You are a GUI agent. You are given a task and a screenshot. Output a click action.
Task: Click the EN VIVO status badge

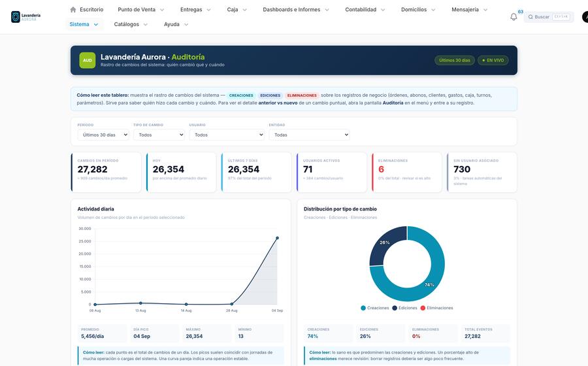[x=493, y=60]
